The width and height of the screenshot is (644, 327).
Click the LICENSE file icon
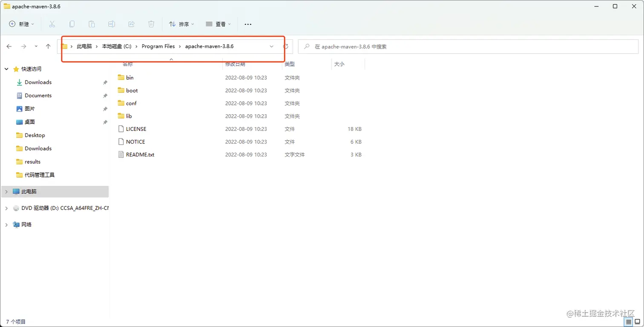tap(121, 129)
